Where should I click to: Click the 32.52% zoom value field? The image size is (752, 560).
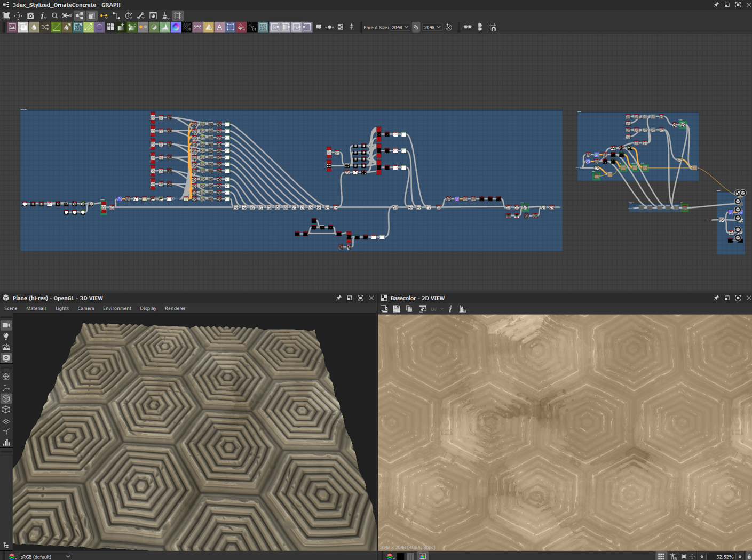(x=721, y=556)
